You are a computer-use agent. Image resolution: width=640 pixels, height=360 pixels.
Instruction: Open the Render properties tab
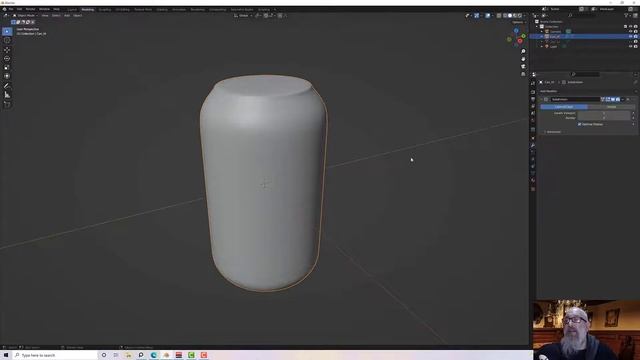pos(533,92)
